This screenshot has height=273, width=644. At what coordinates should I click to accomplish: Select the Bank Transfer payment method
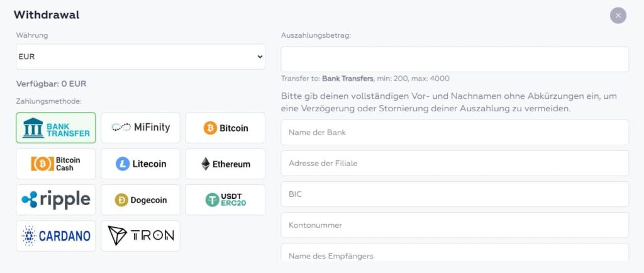56,128
